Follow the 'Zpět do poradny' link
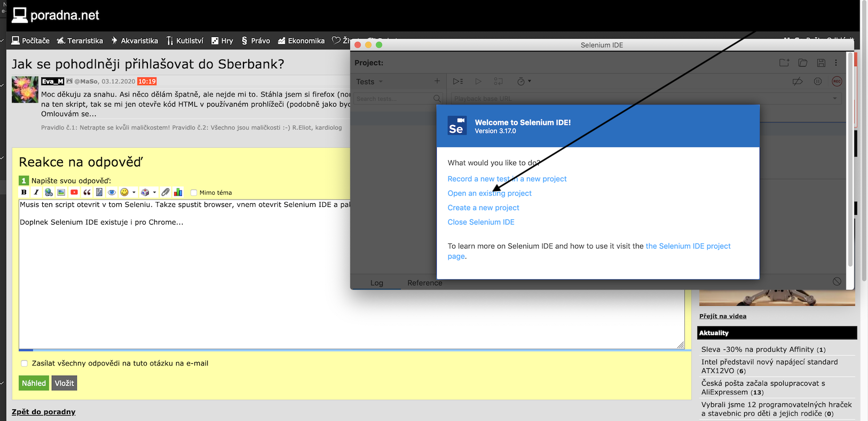This screenshot has width=868, height=421. (x=44, y=412)
